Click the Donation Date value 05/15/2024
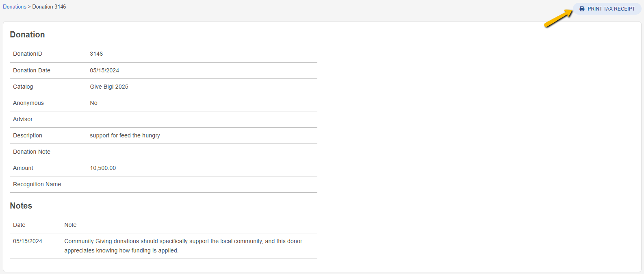 [x=104, y=70]
